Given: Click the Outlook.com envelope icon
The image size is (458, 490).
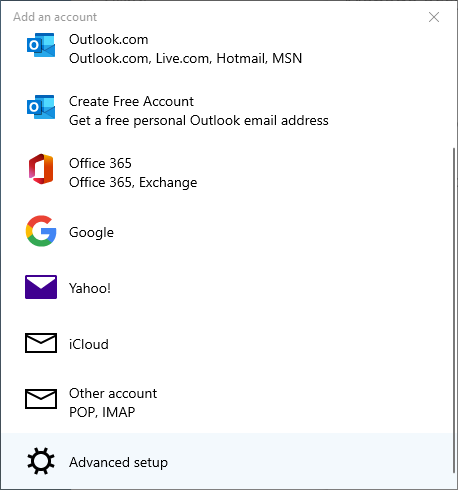Looking at the screenshot, I should [41, 45].
